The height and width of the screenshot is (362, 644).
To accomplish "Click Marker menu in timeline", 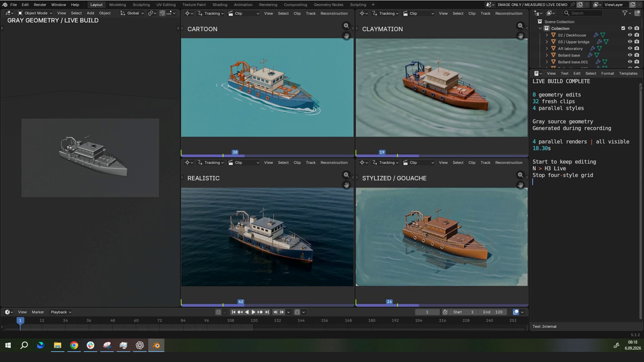I will [x=38, y=312].
